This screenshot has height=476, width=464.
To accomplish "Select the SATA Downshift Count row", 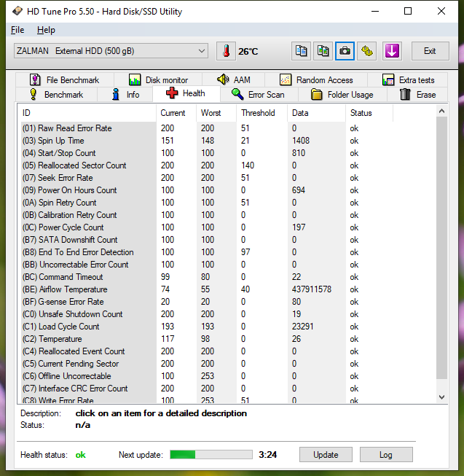I will click(206, 240).
